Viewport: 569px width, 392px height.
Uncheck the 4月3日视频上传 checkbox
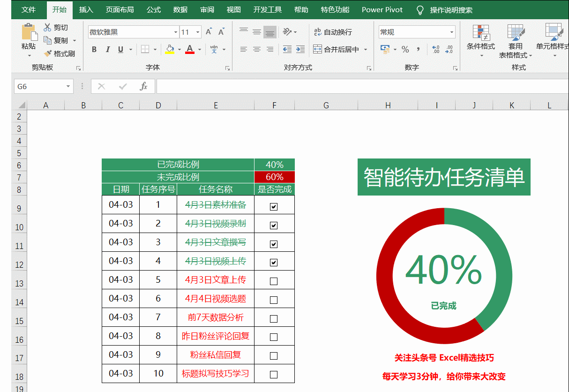[x=274, y=263]
